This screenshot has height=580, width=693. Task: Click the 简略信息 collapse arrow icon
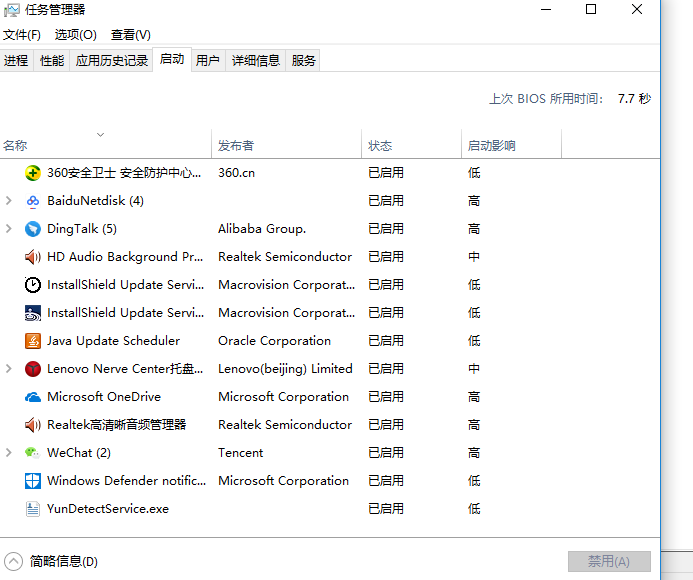[x=13, y=562]
